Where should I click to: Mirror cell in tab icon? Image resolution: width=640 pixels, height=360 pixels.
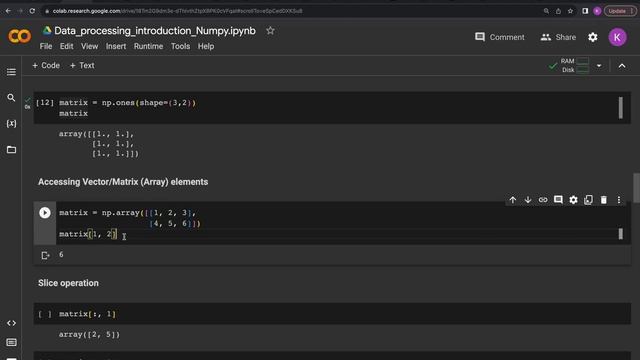click(x=588, y=200)
